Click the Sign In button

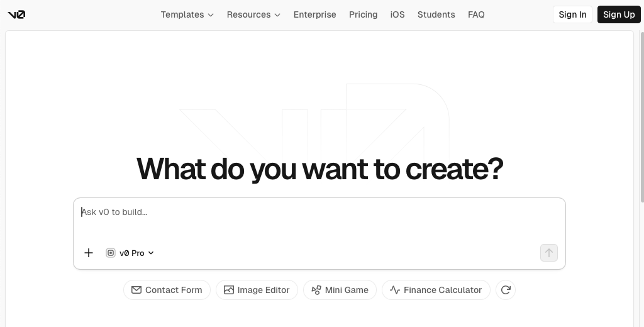click(572, 14)
